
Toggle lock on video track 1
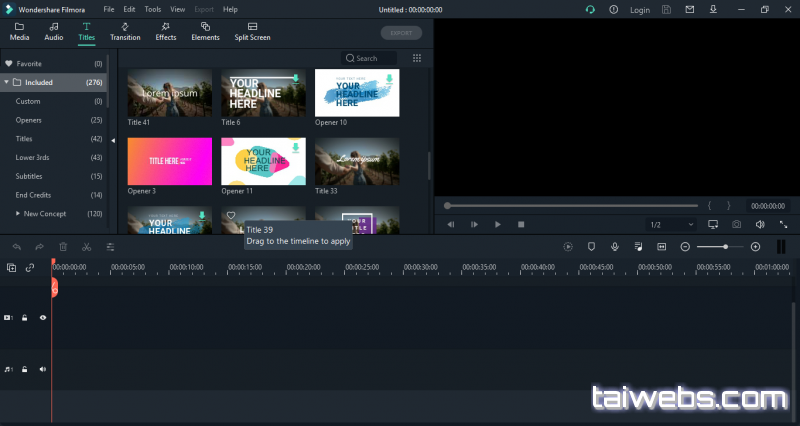[25, 317]
